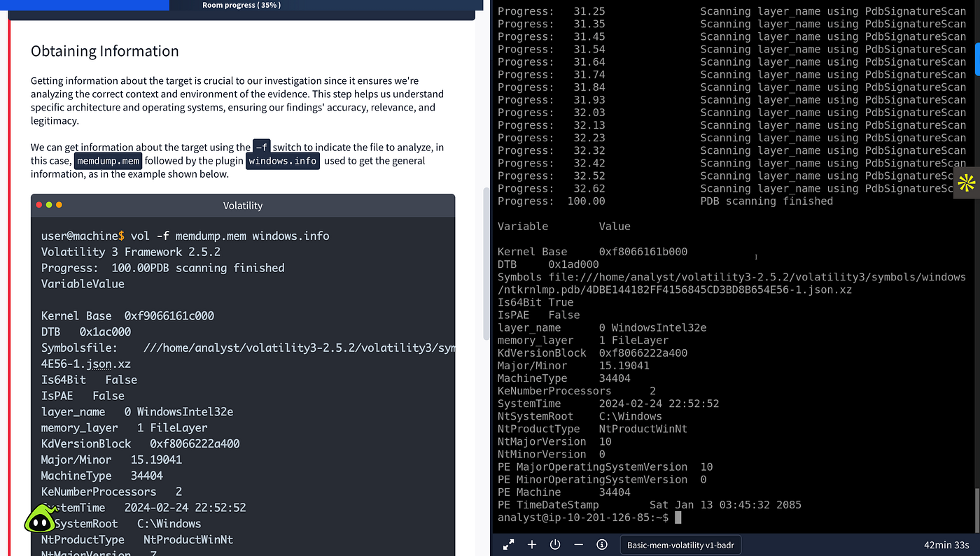Click the -f switch code tag
This screenshot has width=980, height=556.
pos(262,147)
